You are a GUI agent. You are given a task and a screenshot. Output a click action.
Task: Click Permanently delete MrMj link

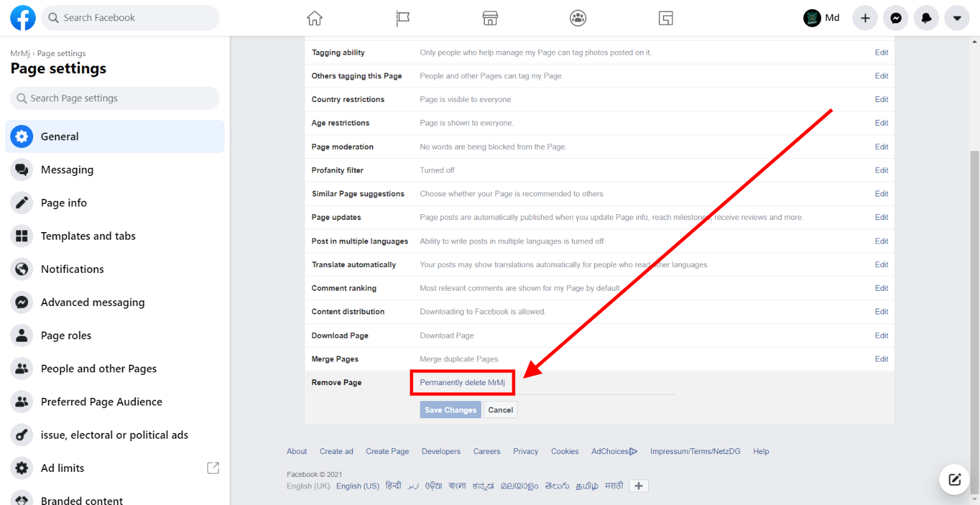tap(463, 383)
